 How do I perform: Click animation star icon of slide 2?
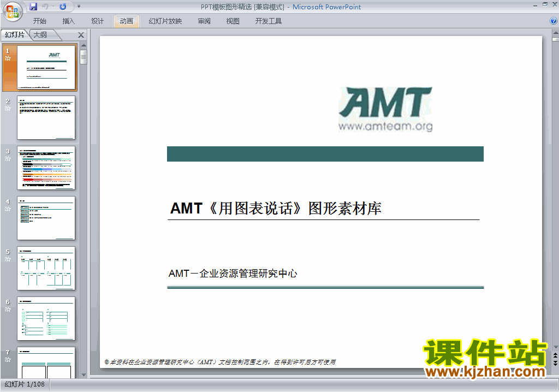8,109
